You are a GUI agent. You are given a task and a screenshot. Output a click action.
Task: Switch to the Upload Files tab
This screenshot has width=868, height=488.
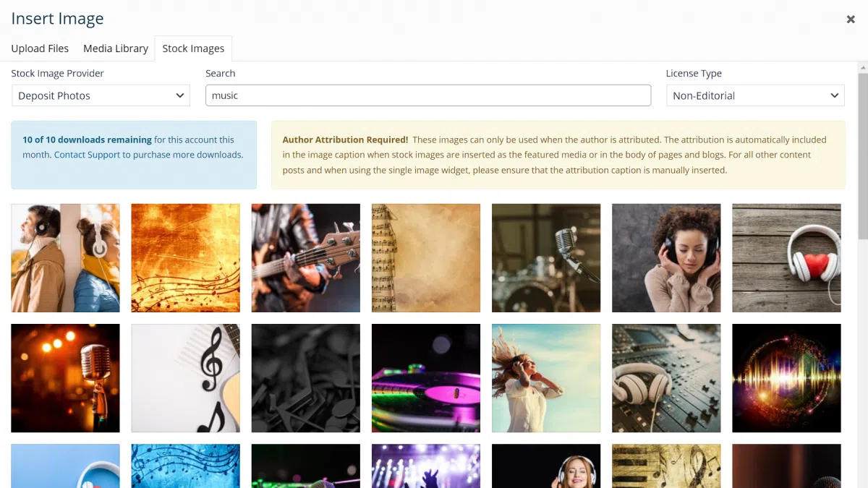(x=40, y=48)
